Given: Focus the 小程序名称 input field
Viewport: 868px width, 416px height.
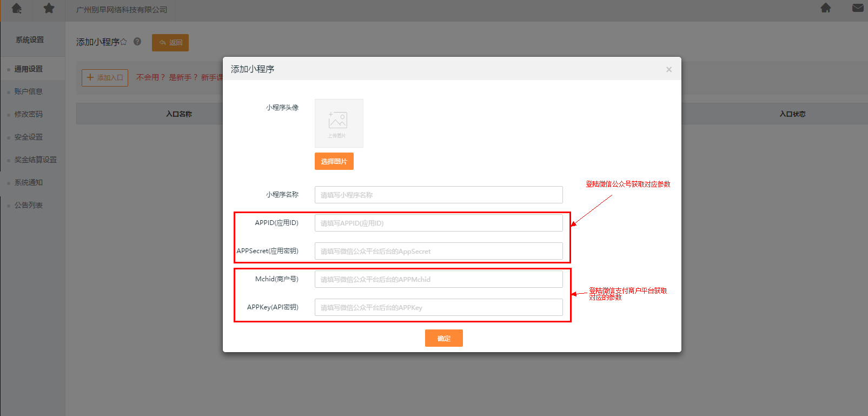Looking at the screenshot, I should (x=438, y=195).
